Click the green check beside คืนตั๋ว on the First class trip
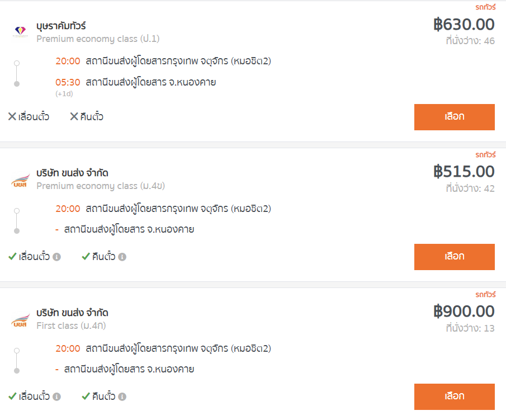 (86, 397)
